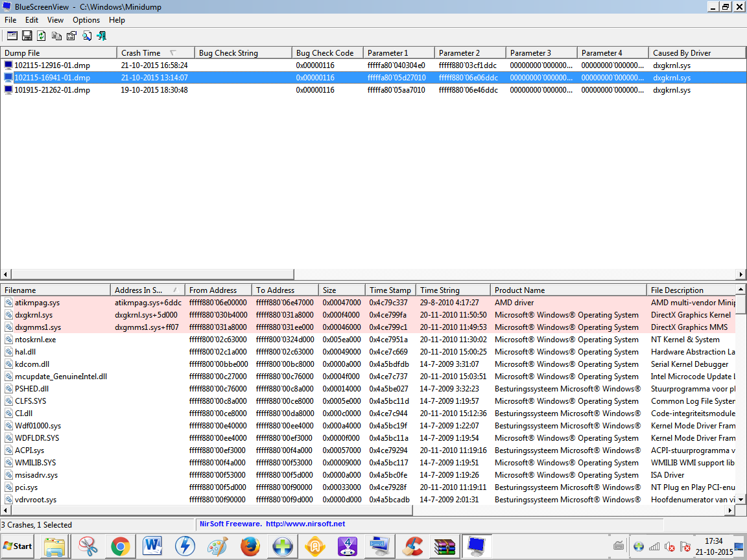
Task: Click the file icon beside atikmpag.sys
Action: 8,303
